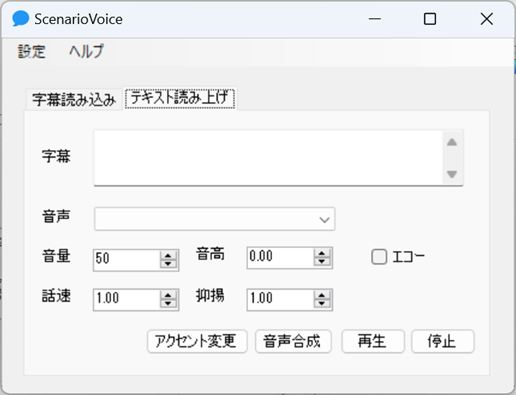516x395 pixels.
Task: Select the テキスト読み上げ tab
Action: [180, 98]
